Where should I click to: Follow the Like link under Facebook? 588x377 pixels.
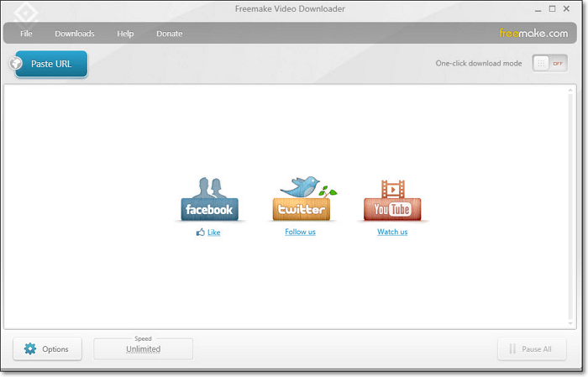213,233
